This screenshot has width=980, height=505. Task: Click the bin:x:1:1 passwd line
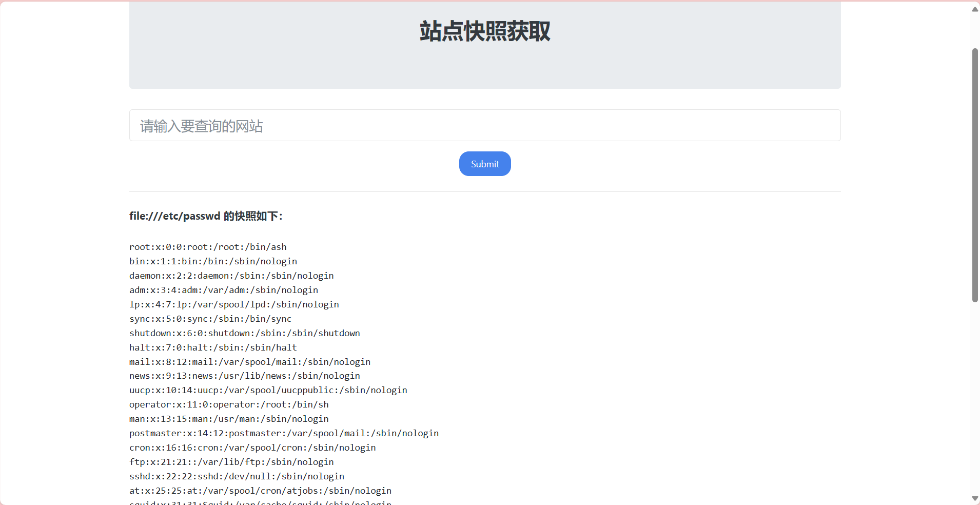[213, 261]
